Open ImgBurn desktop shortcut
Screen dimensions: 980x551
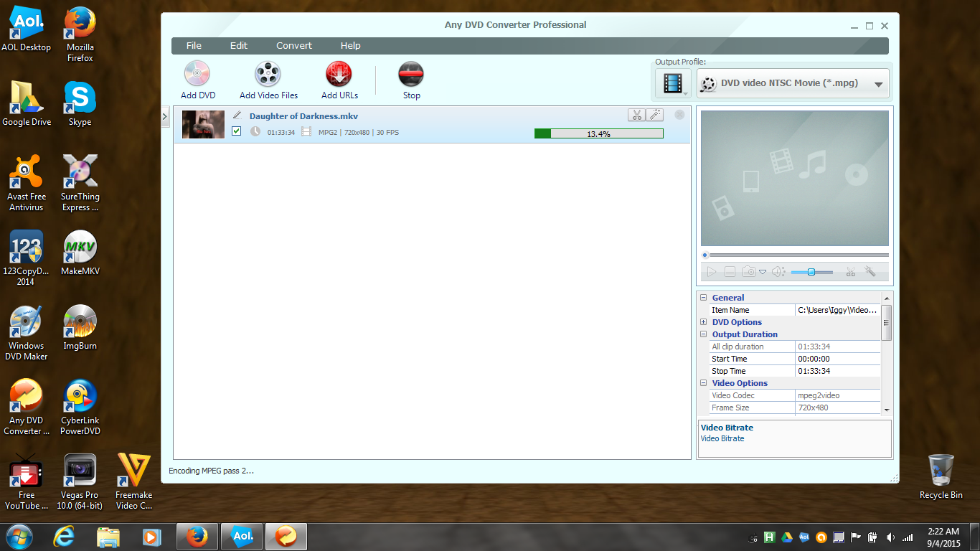coord(80,328)
